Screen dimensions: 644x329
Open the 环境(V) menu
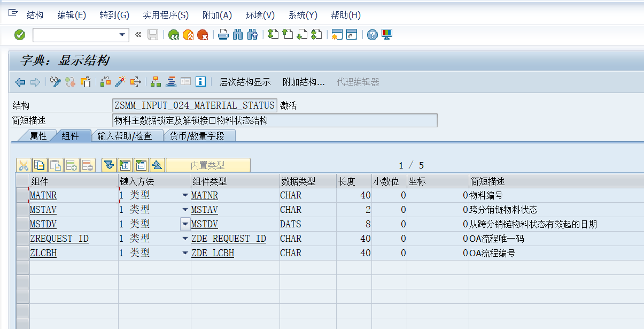click(260, 16)
